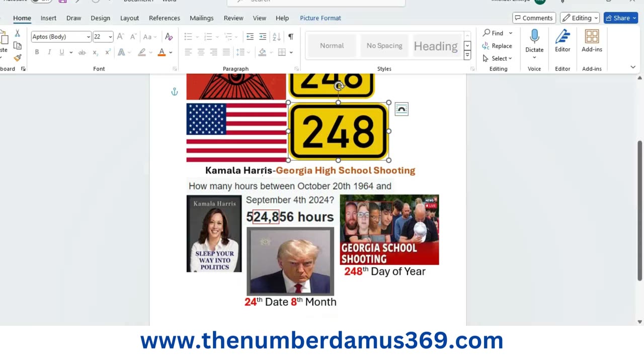644x362 pixels.
Task: Apply the Normal style
Action: (x=332, y=46)
